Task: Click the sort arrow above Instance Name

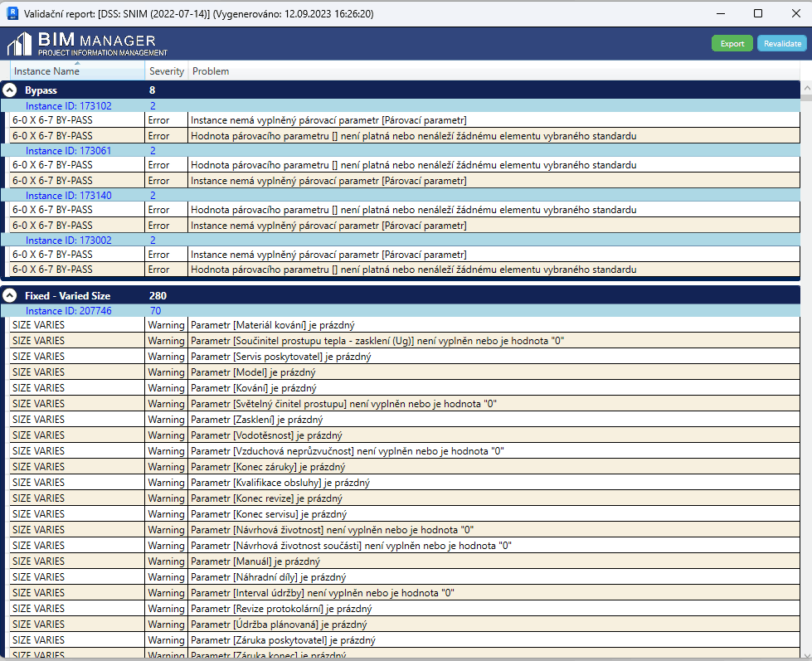Action: click(77, 63)
